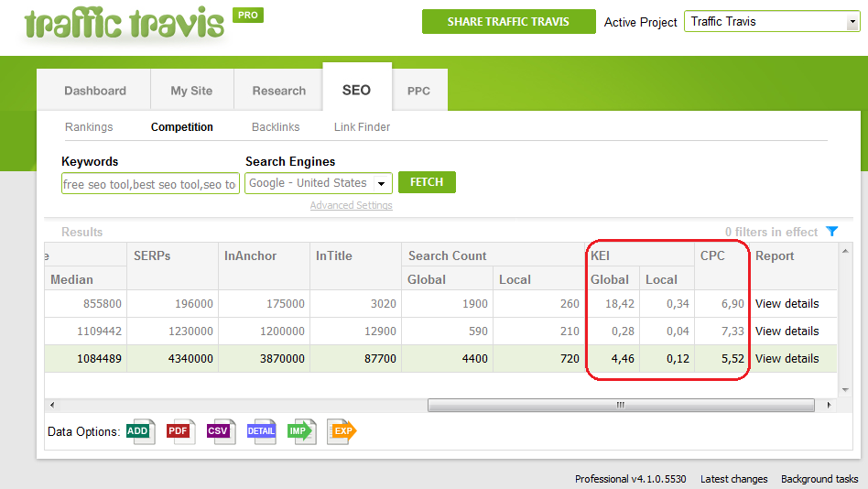Sort by the InAnchor column header
Screen dimensions: 868x489
tap(264, 266)
